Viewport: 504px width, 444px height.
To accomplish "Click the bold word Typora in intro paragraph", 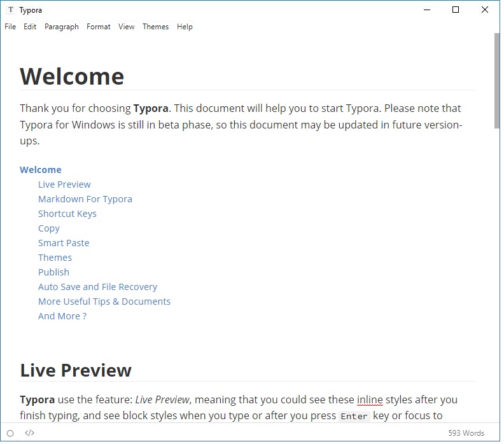I will (152, 109).
